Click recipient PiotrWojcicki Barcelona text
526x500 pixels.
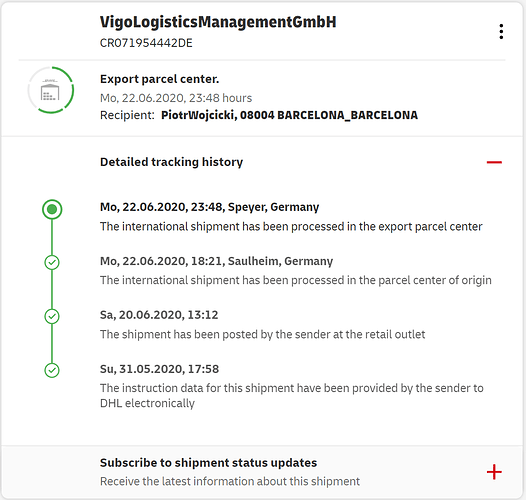click(x=290, y=115)
